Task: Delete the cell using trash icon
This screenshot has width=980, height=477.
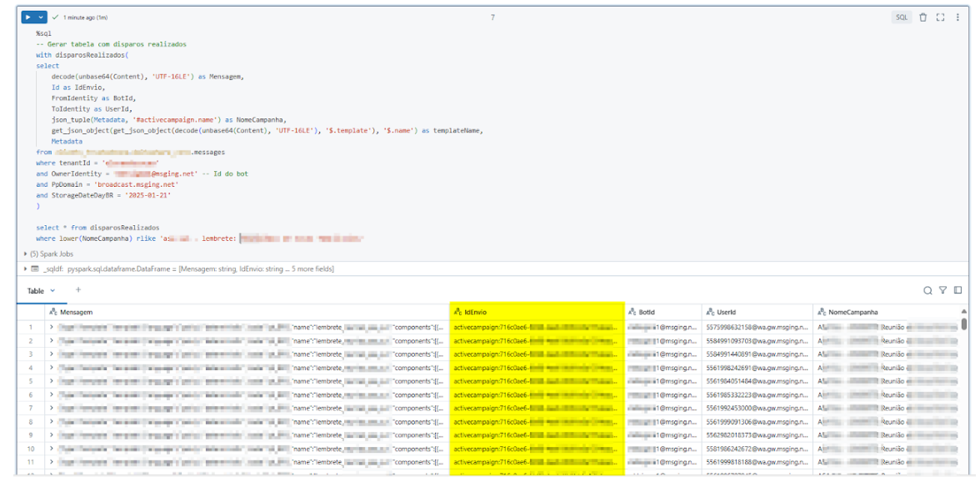Action: coord(922,17)
